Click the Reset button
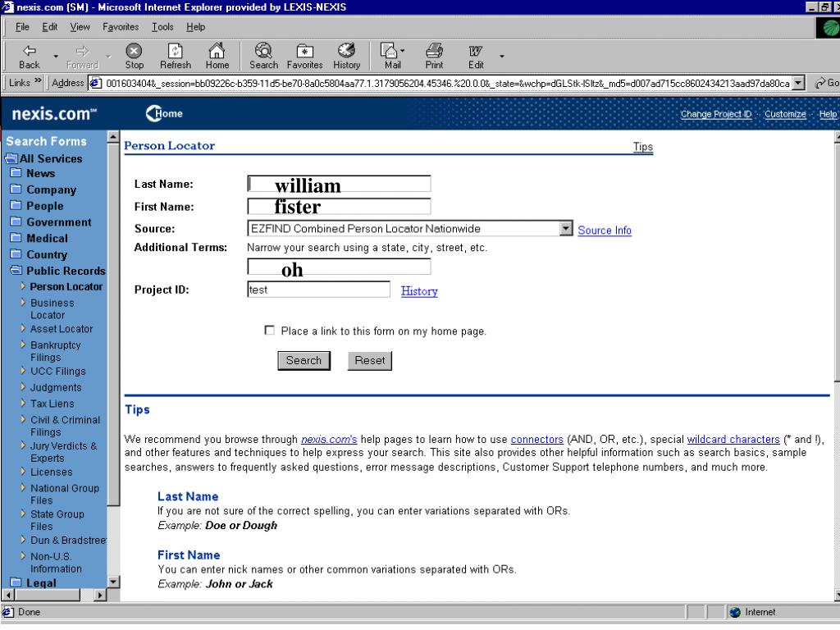Viewport: 840px width, 630px height. click(x=370, y=361)
